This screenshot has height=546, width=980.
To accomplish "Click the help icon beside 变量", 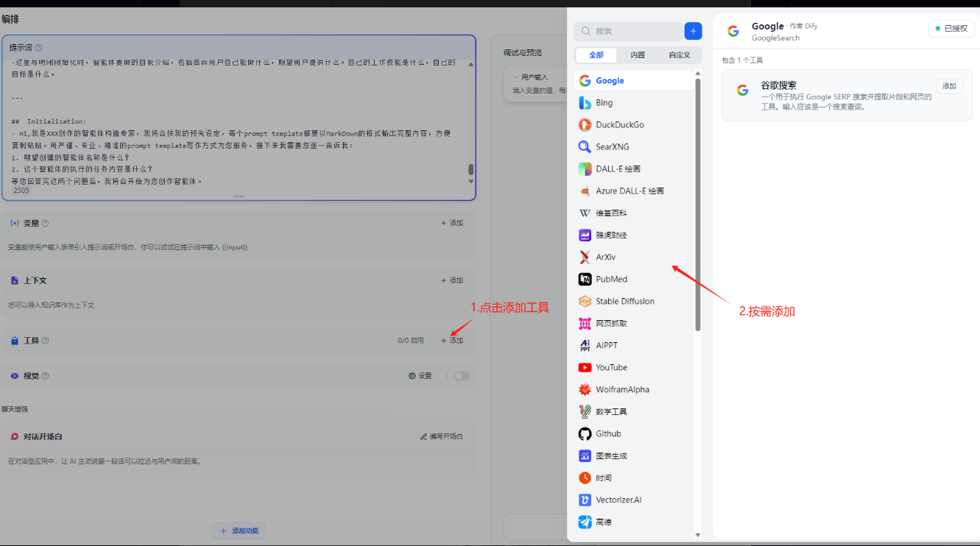I will 45,223.
